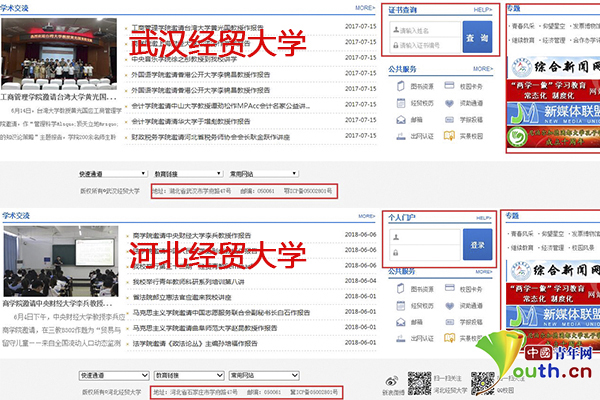
Task: Focus the username field in 个人门户
Action: pyautogui.click(x=426, y=237)
